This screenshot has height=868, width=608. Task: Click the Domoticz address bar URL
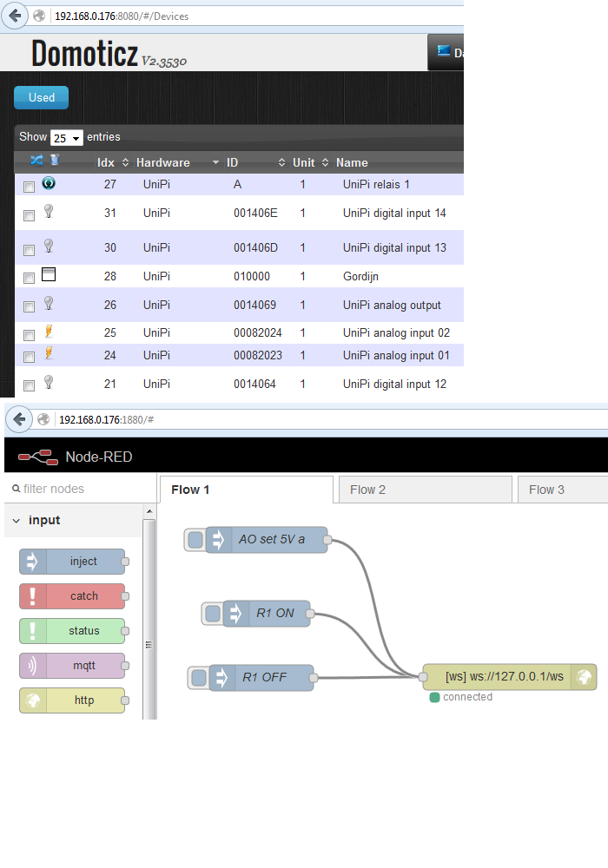click(x=122, y=16)
